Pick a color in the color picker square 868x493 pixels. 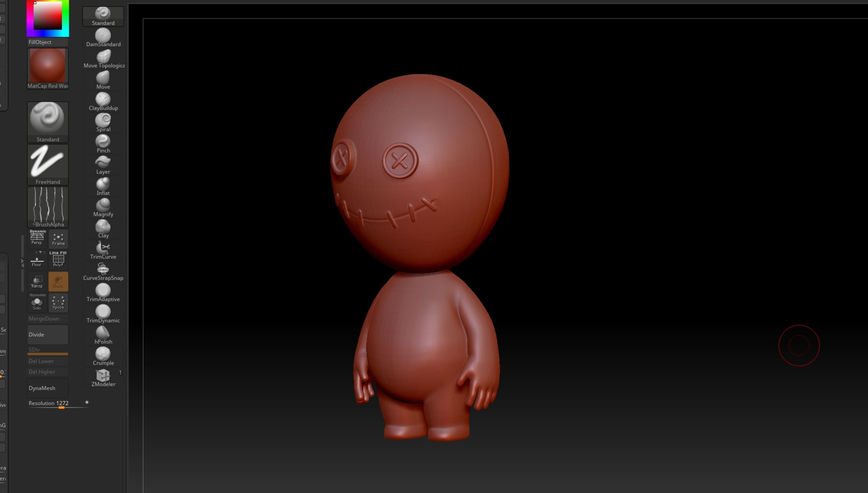click(48, 16)
